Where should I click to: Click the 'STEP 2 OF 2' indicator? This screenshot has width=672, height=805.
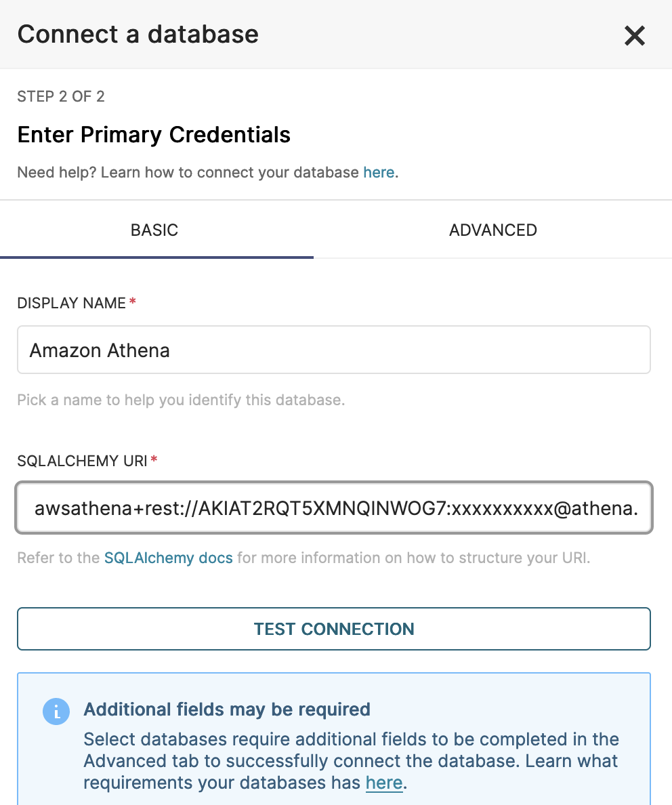click(x=61, y=96)
